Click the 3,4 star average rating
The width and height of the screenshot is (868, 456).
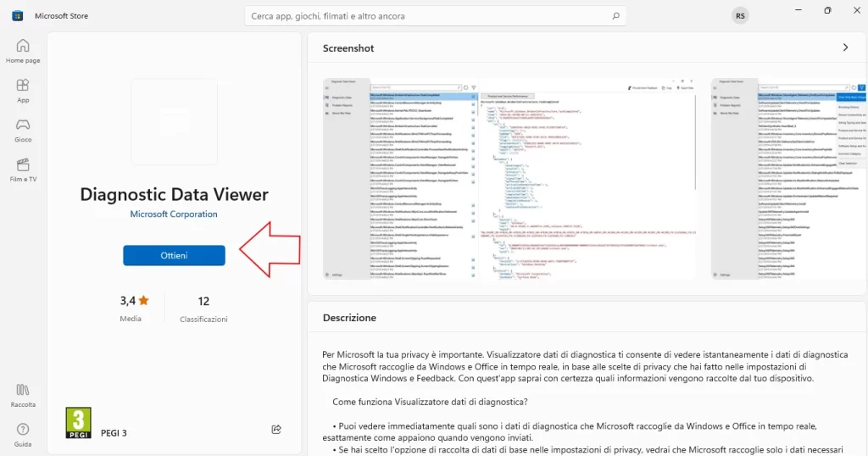click(x=134, y=301)
